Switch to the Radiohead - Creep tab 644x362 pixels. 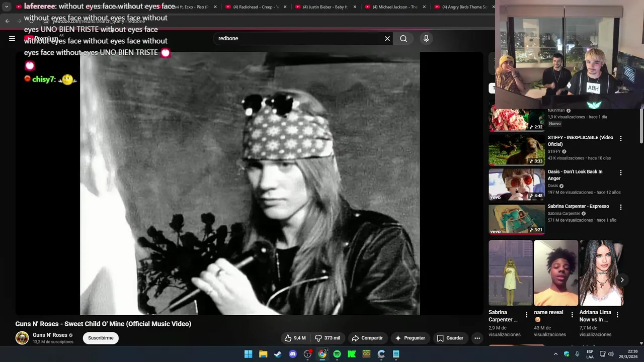[256, 7]
